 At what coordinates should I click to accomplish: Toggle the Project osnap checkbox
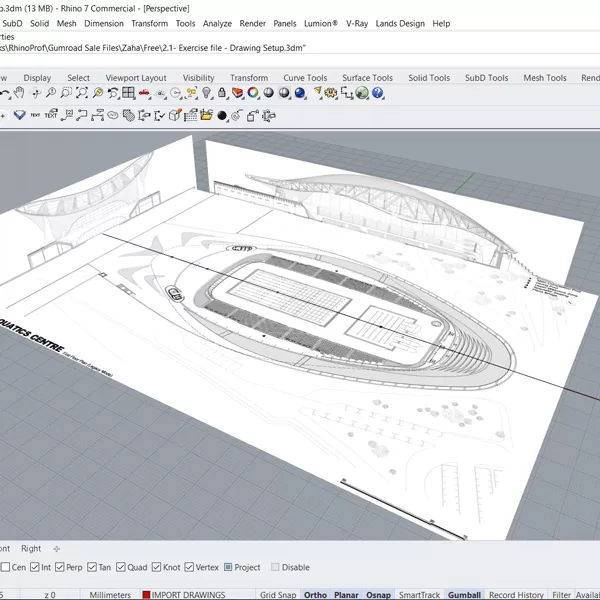pos(228,567)
